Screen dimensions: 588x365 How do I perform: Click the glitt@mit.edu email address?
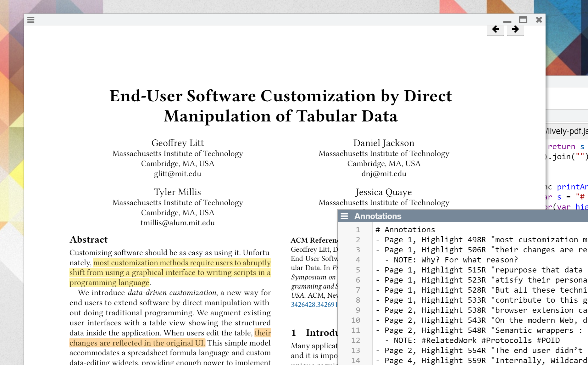click(177, 174)
